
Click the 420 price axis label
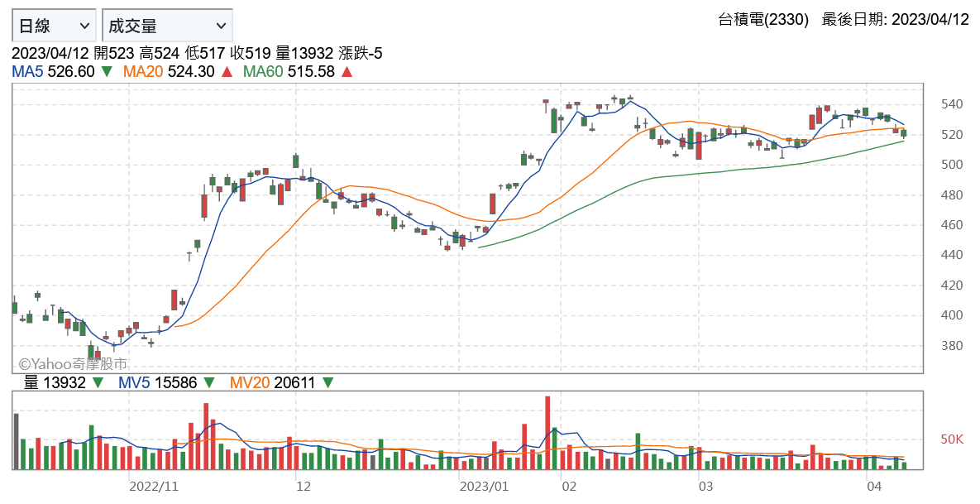951,285
